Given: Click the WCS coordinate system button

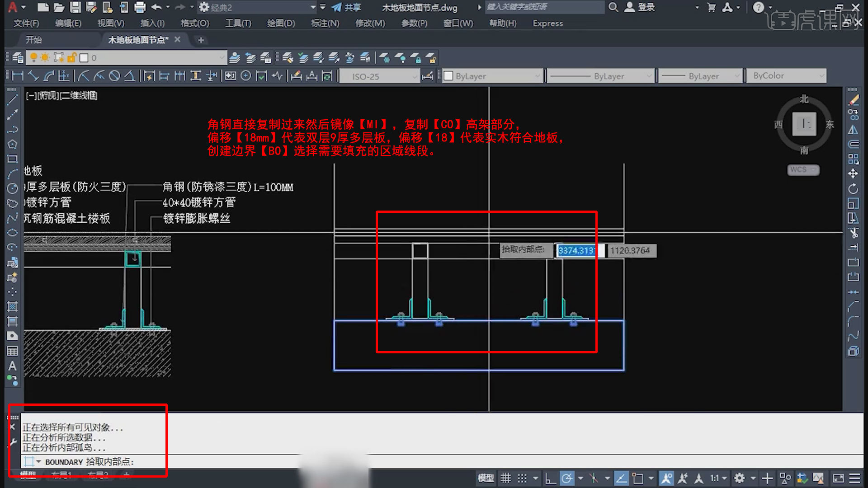Looking at the screenshot, I should click(x=803, y=169).
